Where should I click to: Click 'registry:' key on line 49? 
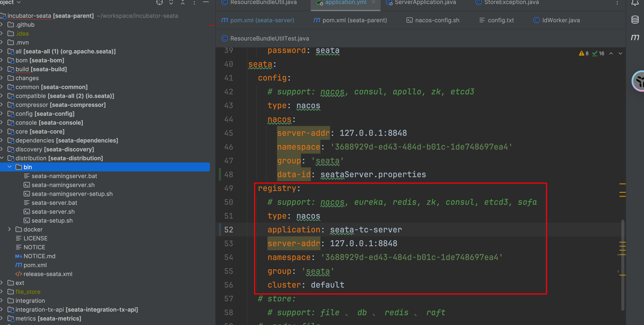coord(279,188)
